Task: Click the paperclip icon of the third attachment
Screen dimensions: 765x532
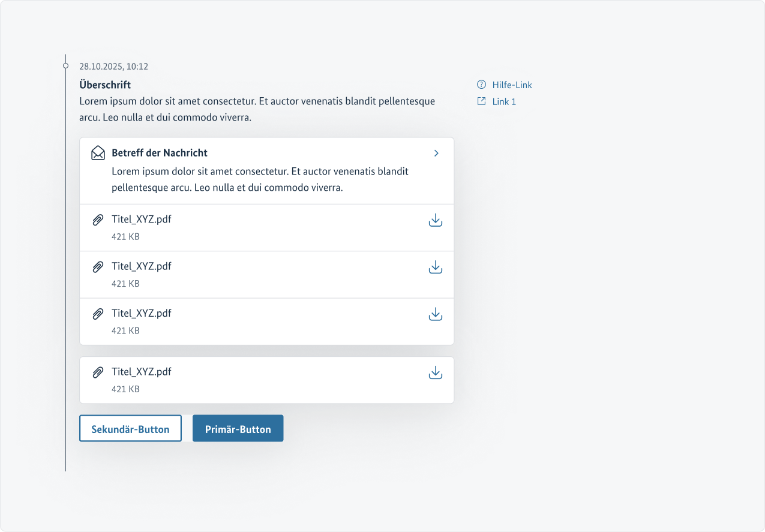Action: tap(98, 314)
